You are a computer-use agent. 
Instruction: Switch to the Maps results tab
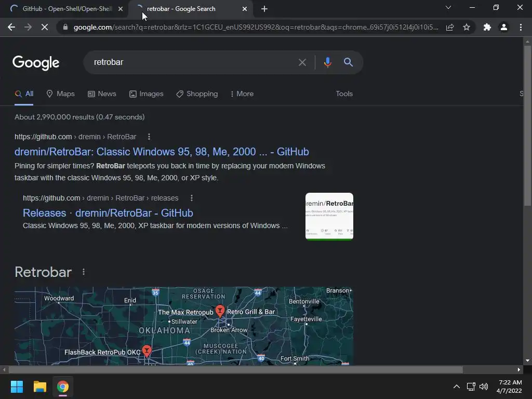pos(60,94)
